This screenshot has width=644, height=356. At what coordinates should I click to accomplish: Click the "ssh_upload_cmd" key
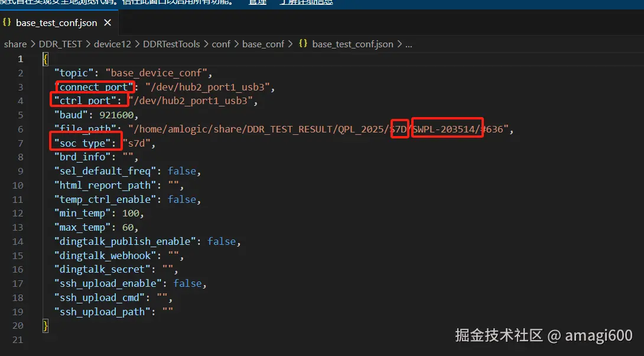[99, 297]
